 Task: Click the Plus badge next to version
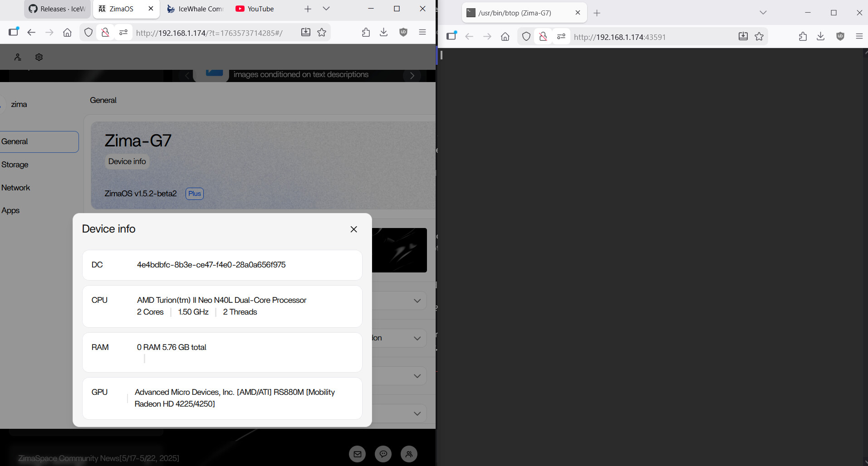tap(194, 194)
